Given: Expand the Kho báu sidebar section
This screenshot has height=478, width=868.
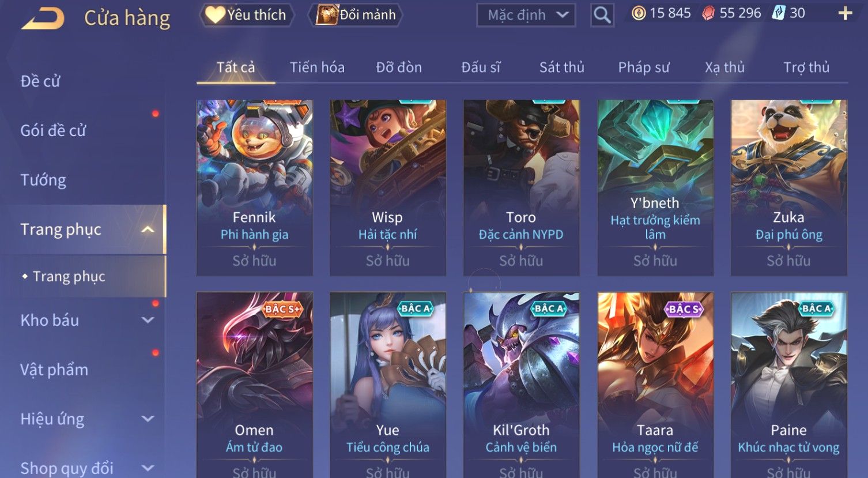Looking at the screenshot, I should (x=148, y=320).
